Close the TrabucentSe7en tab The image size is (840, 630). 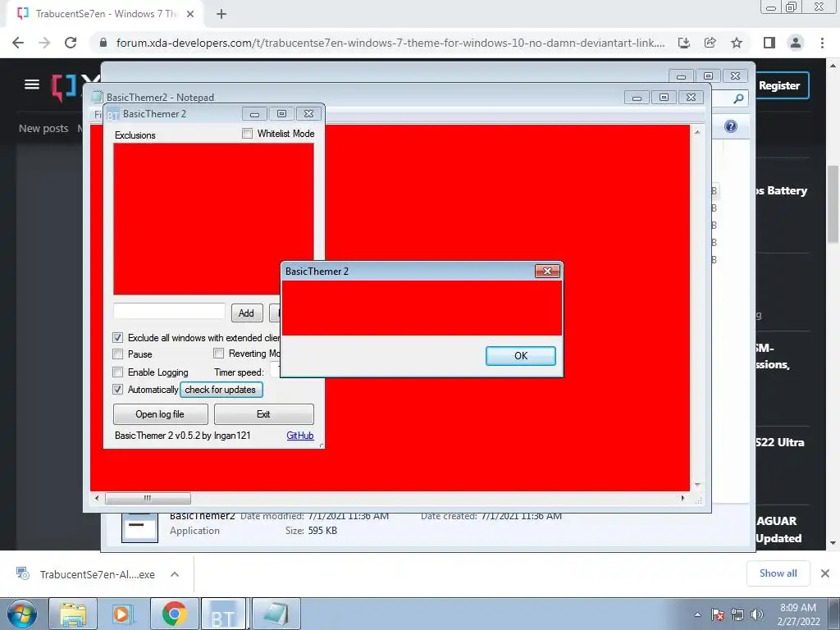[x=190, y=14]
